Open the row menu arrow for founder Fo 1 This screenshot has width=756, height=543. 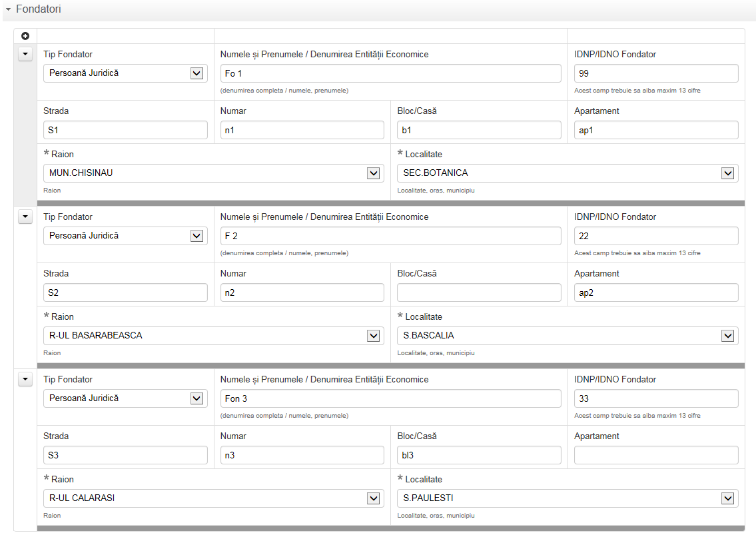25,54
